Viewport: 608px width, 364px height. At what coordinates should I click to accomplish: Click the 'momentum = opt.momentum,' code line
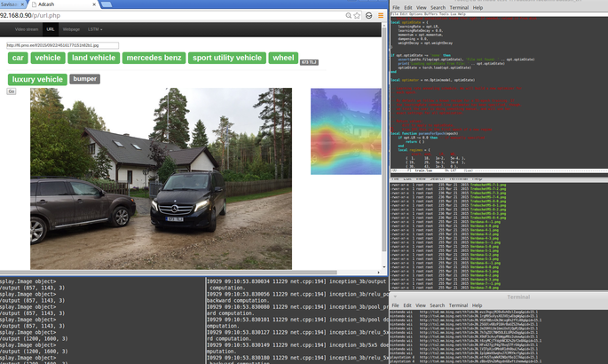pos(421,35)
